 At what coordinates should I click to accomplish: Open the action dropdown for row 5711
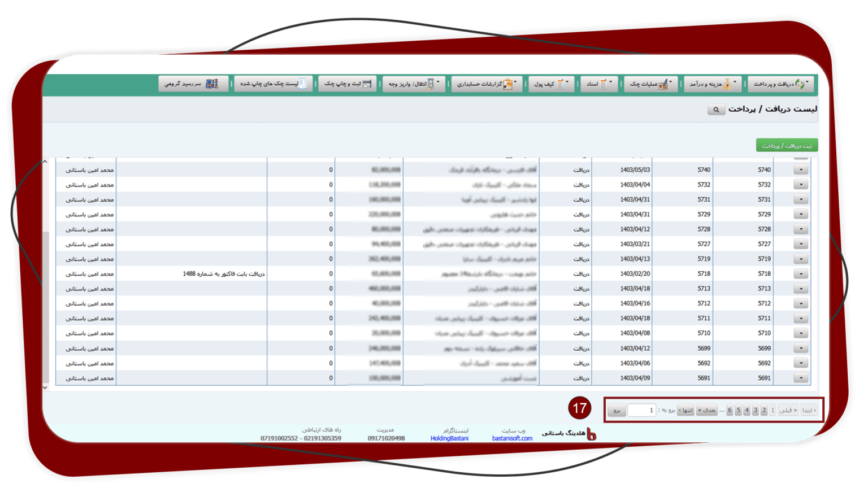[x=801, y=319]
